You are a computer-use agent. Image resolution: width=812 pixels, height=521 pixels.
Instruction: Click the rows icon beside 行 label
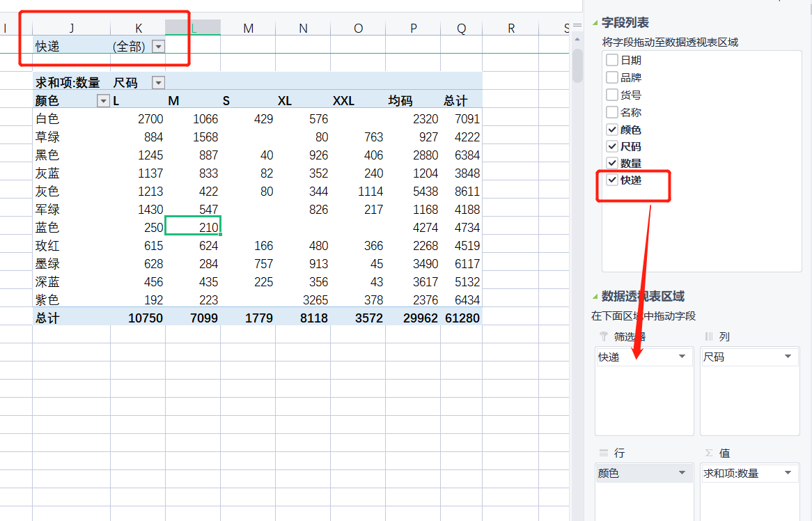[x=603, y=453]
